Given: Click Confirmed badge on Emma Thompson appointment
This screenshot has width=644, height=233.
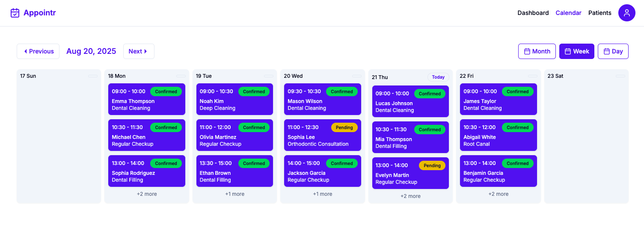Looking at the screenshot, I should (166, 91).
